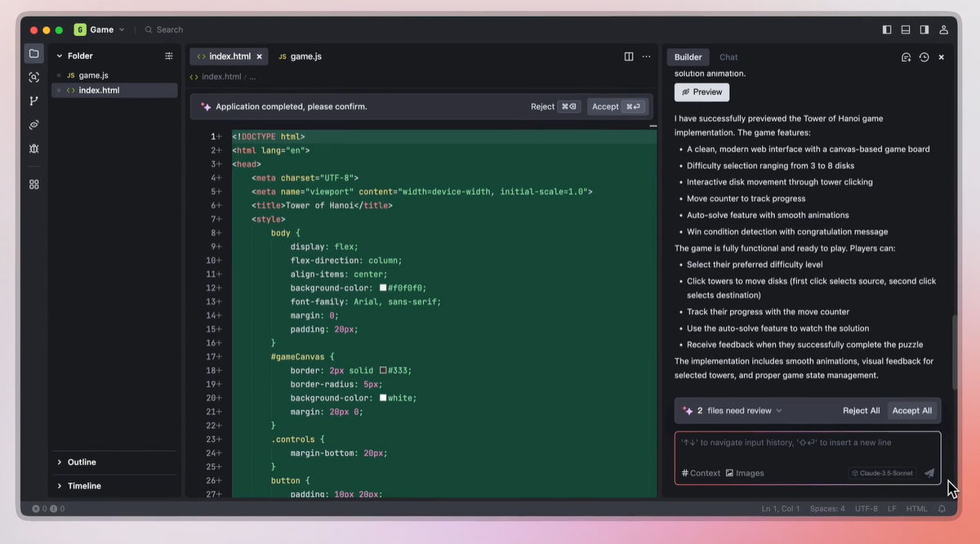Open the Claude-3.5-Sonnet model selector
The height and width of the screenshot is (544, 980).
pos(884,473)
